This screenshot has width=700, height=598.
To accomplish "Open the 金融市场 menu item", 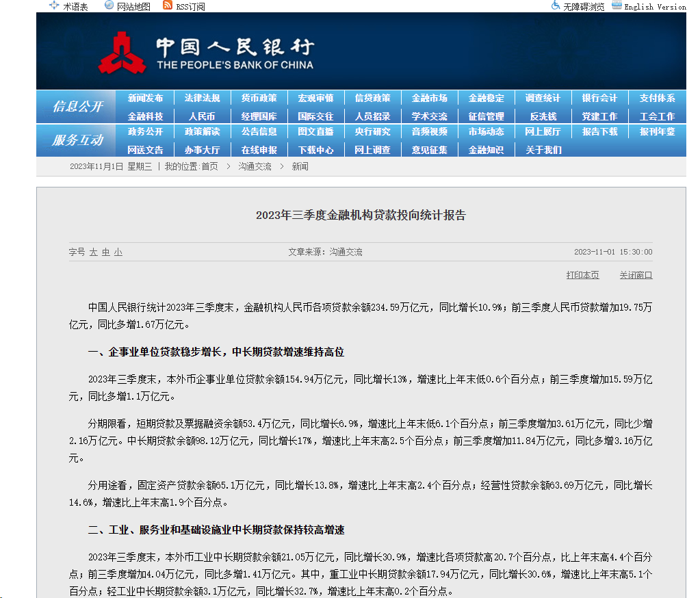I will (x=430, y=99).
